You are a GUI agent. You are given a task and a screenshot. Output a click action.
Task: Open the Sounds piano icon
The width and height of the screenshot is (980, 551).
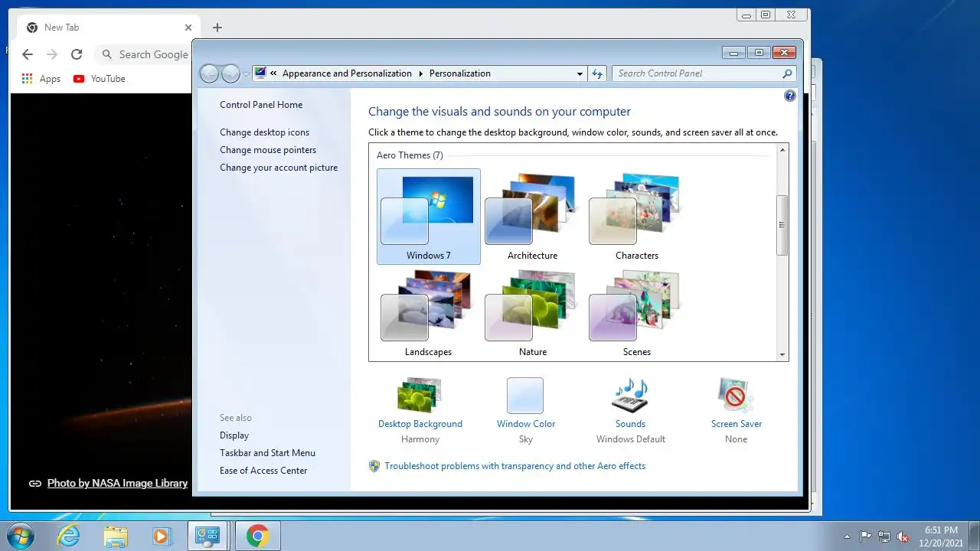(630, 396)
